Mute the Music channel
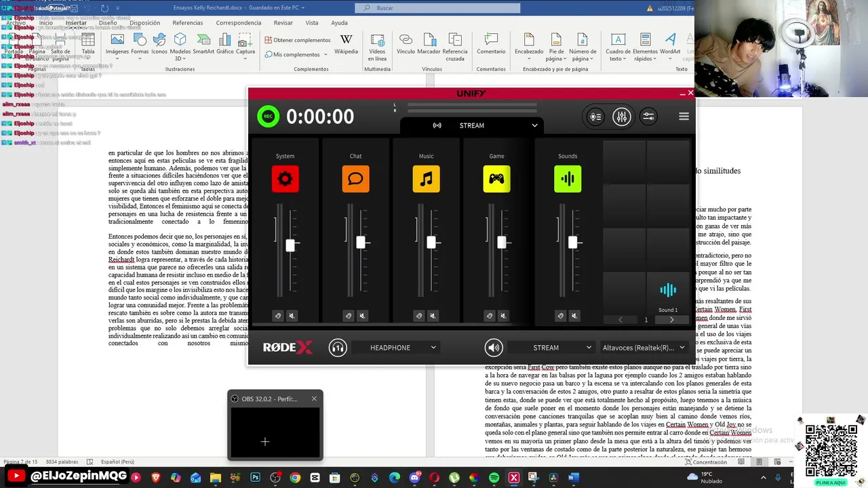Image resolution: width=868 pixels, height=488 pixels. [x=433, y=316]
